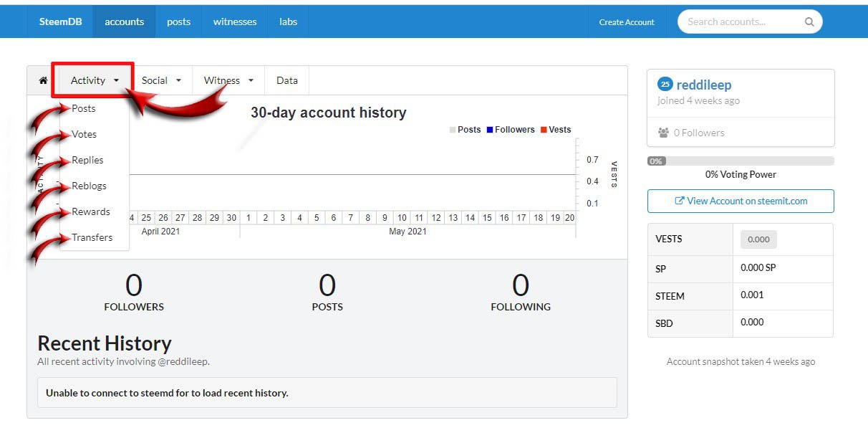Toggle the Followers legend series
The height and width of the screenshot is (433, 868).
(510, 130)
